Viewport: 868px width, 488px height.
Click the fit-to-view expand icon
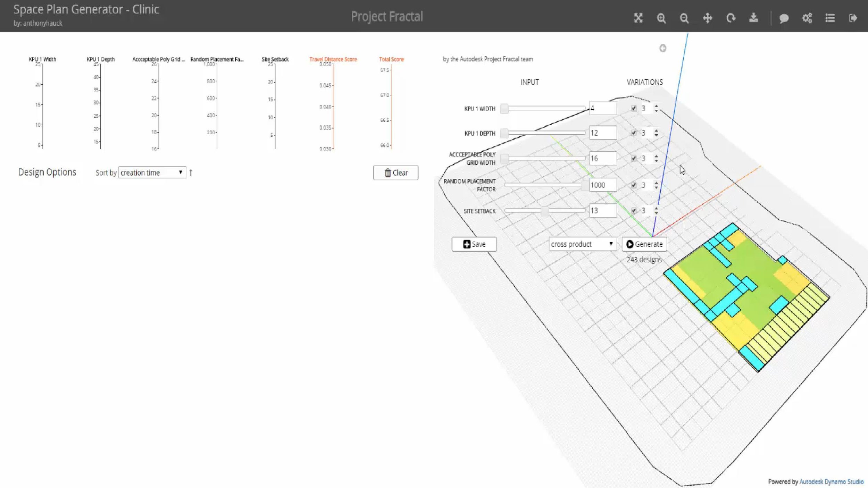638,18
